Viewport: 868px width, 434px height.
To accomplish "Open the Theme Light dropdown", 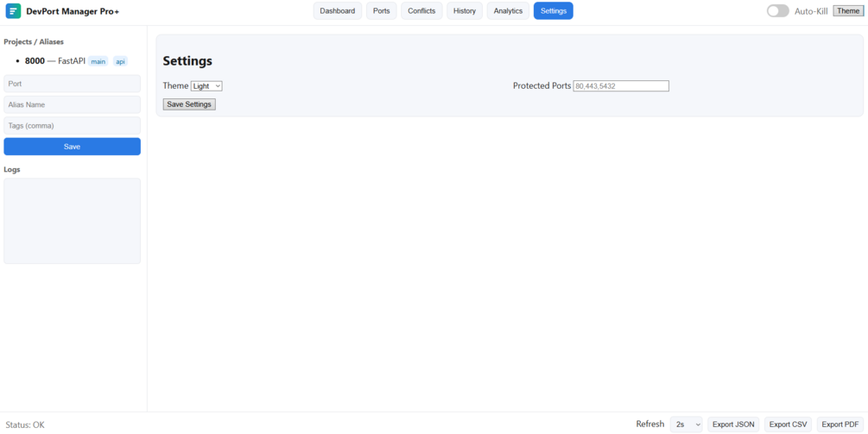I will 206,86.
